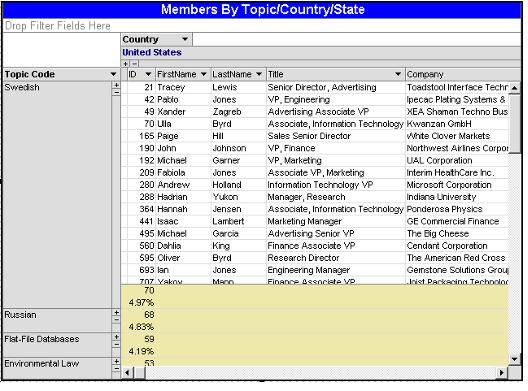Expand Environmental Law plus button
Viewport: 528px width, 391px height.
pyautogui.click(x=116, y=361)
